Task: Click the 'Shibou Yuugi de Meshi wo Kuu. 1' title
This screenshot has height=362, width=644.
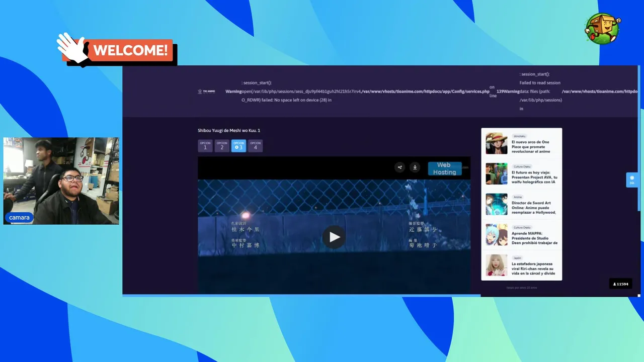Action: click(229, 131)
